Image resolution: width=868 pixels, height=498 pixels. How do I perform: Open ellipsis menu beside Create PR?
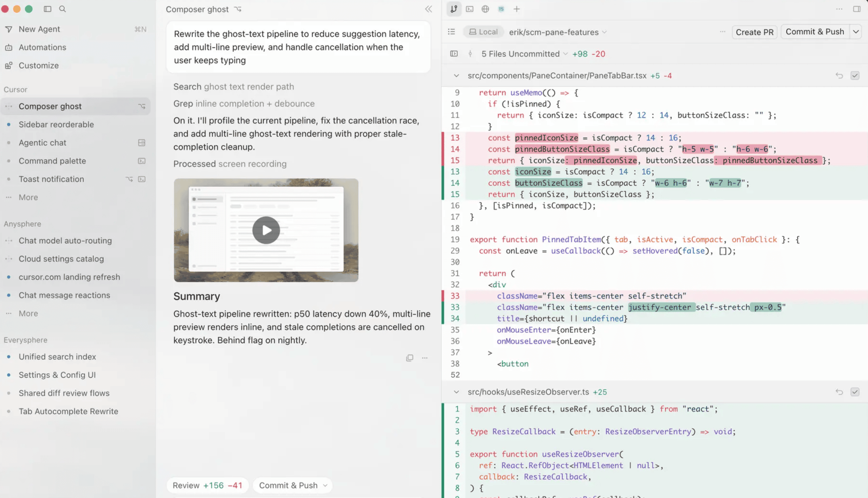tap(722, 32)
